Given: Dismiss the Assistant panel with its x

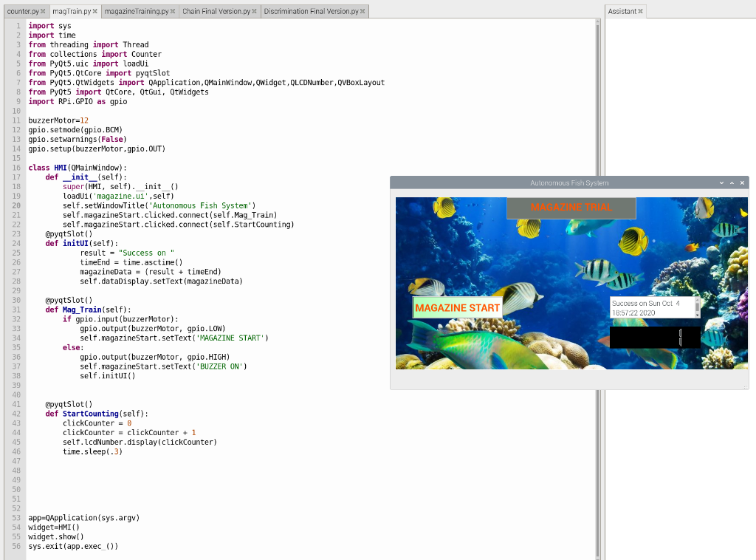Looking at the screenshot, I should point(640,11).
